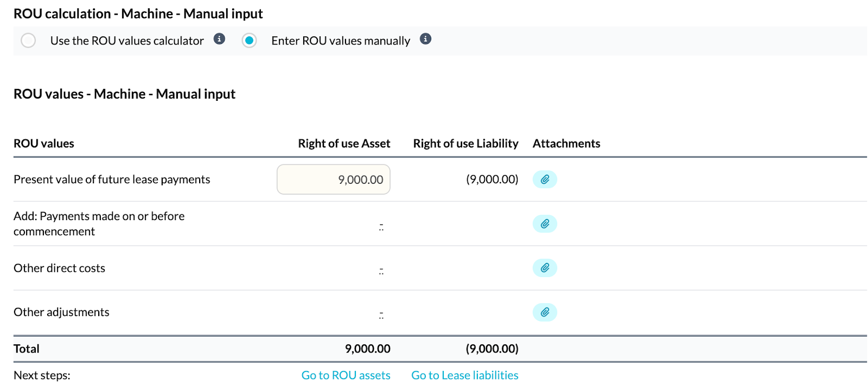Click the Present value row liability amount

(492, 180)
